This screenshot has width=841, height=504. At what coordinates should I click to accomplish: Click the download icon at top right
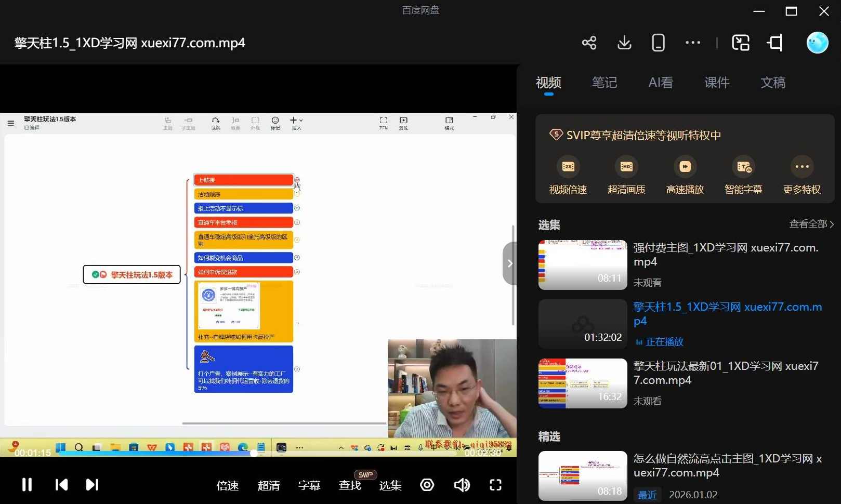[624, 43]
